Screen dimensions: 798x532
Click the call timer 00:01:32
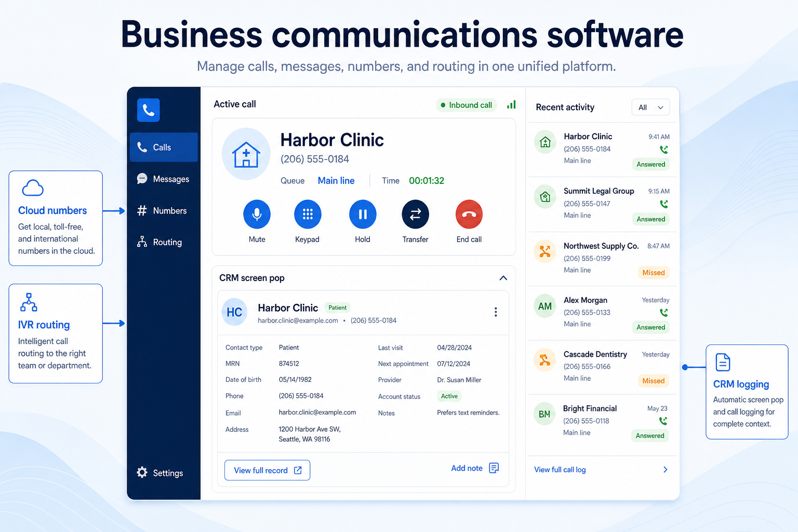pos(427,181)
